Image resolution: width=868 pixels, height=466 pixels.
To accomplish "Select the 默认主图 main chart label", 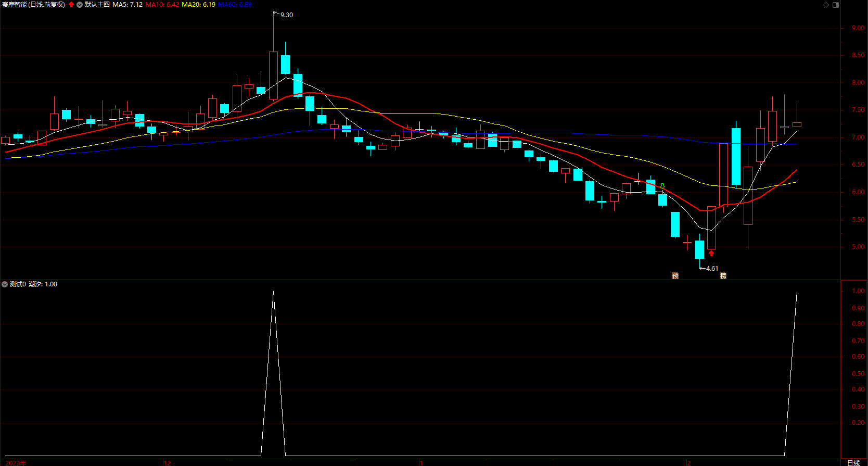I will pyautogui.click(x=97, y=5).
